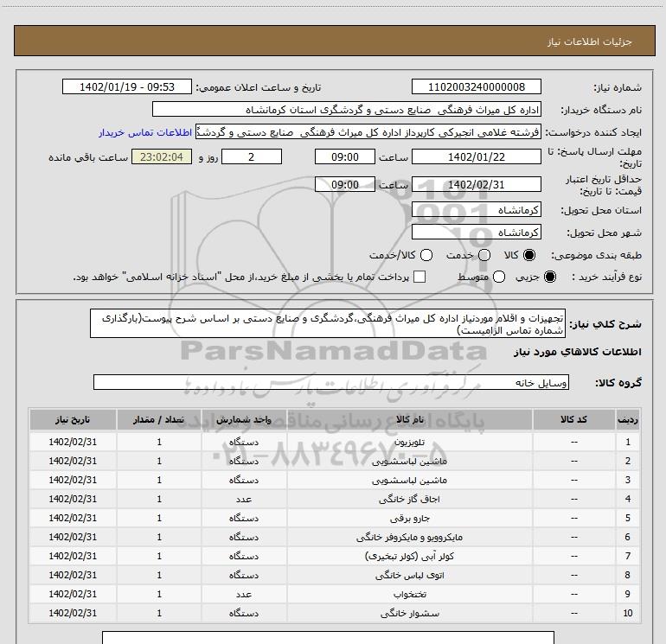The height and width of the screenshot is (644, 666).
Task: Click the واحد شمارش column header
Action: (244, 419)
